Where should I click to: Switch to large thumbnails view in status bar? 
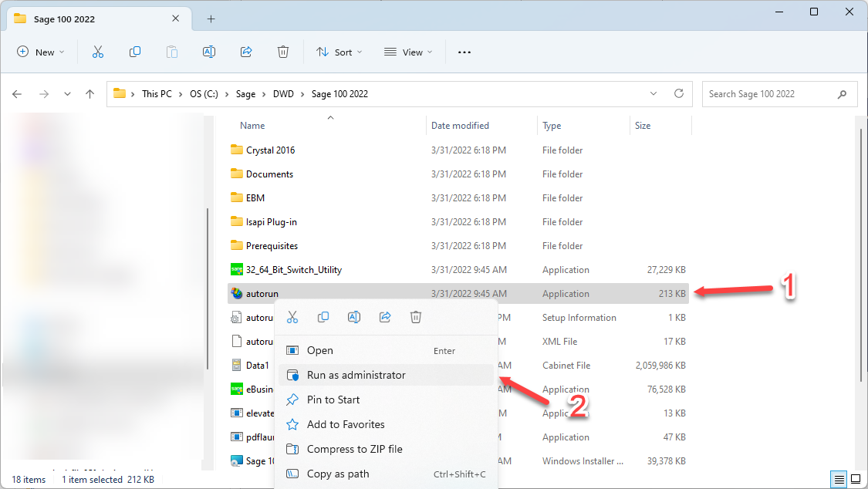tap(856, 479)
